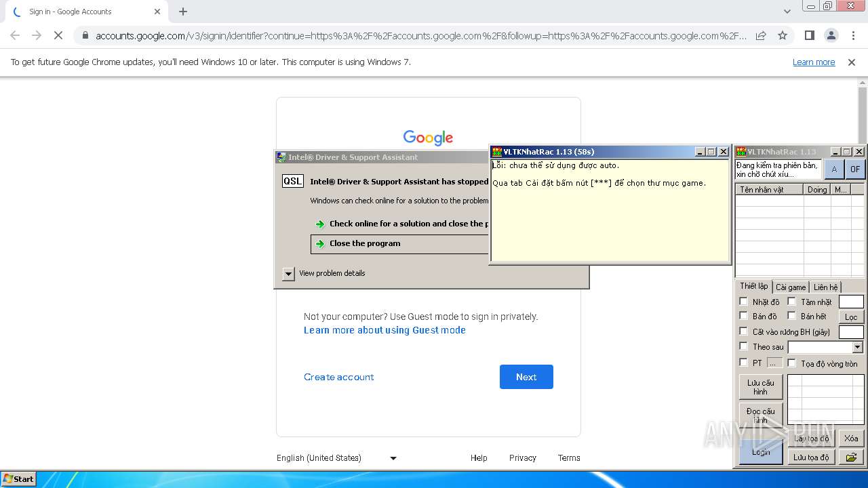Open Chrome side panel
868x488 pixels.
809,35
